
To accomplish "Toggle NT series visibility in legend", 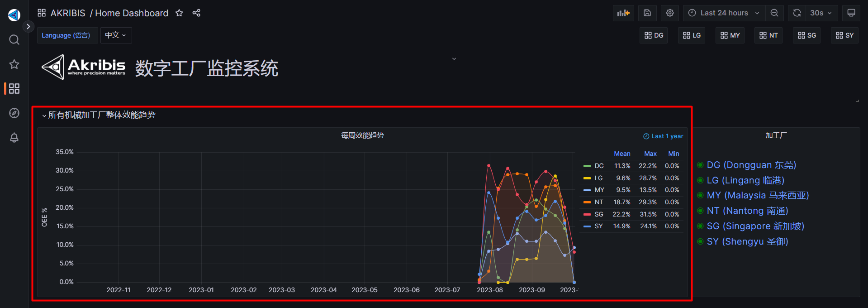I will (x=598, y=202).
